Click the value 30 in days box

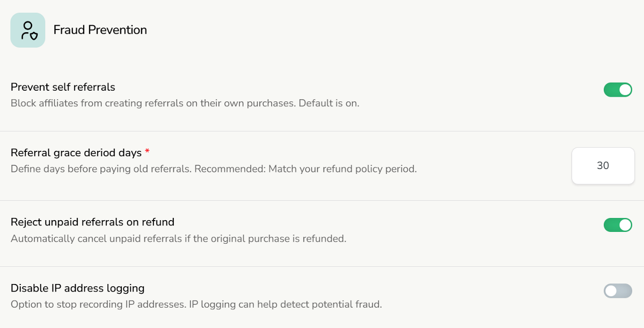point(603,166)
